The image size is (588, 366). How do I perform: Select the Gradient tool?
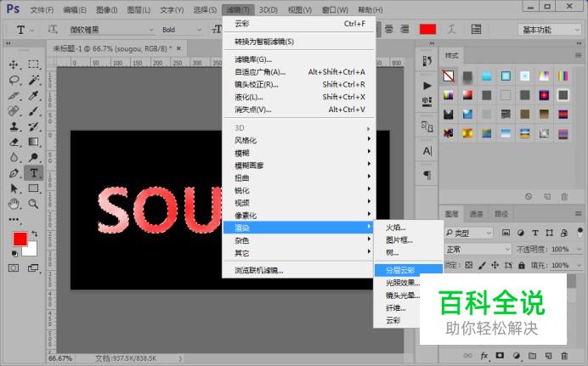coord(33,142)
